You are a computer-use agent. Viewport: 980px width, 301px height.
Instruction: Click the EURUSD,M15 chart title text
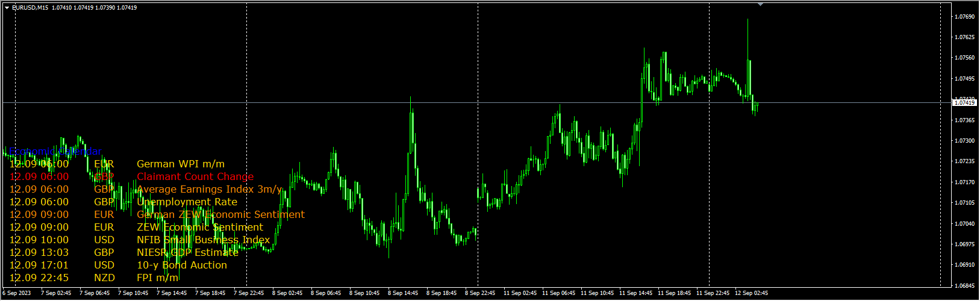click(x=31, y=8)
